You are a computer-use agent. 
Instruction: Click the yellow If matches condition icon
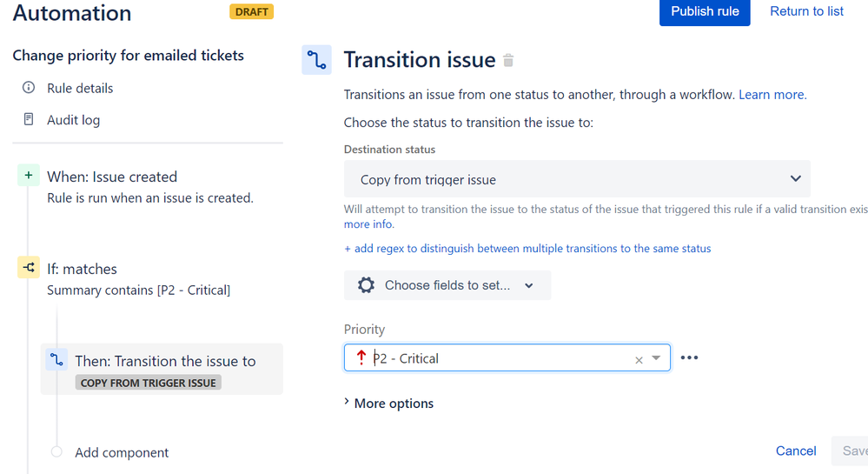point(28,267)
